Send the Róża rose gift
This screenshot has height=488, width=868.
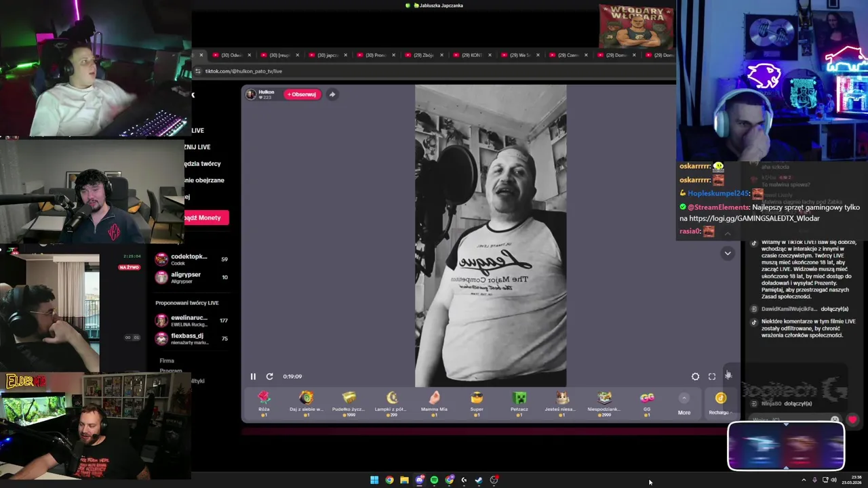click(264, 403)
